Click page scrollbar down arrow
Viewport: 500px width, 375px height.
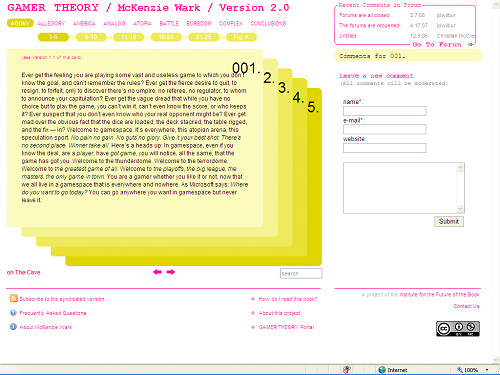point(496,359)
